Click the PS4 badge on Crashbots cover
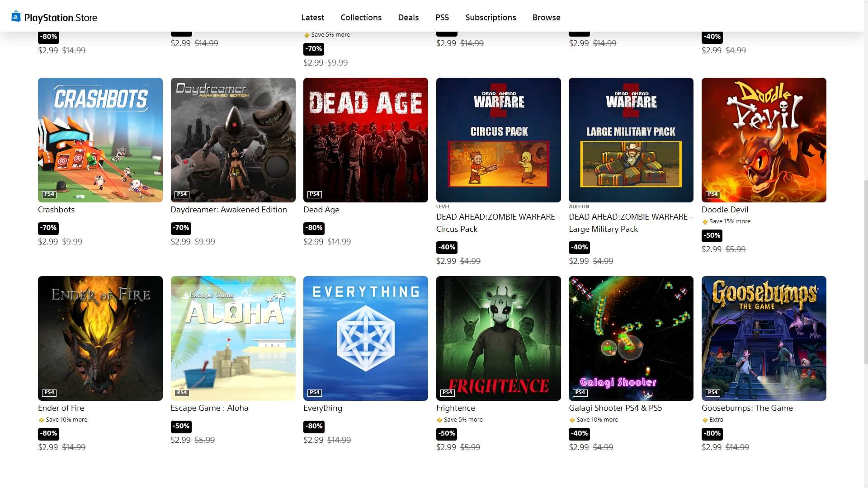The image size is (868, 488). coord(49,194)
